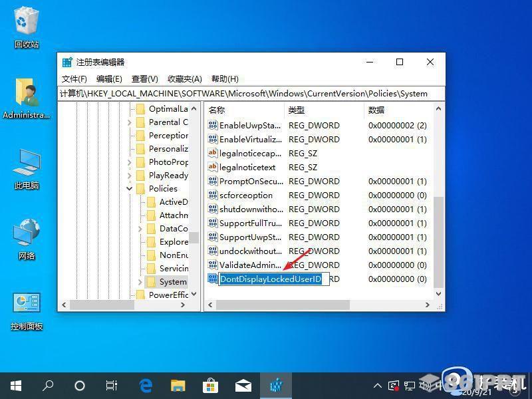This screenshot has width=532, height=399.
Task: Click tree pane horizontal scroll left arrow
Action: 64,305
